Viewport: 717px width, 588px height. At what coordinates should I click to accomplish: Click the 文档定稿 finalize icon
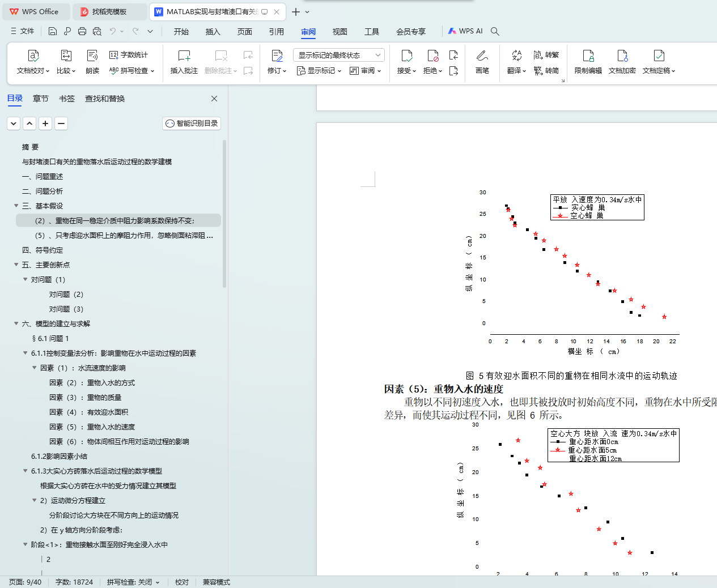point(659,56)
